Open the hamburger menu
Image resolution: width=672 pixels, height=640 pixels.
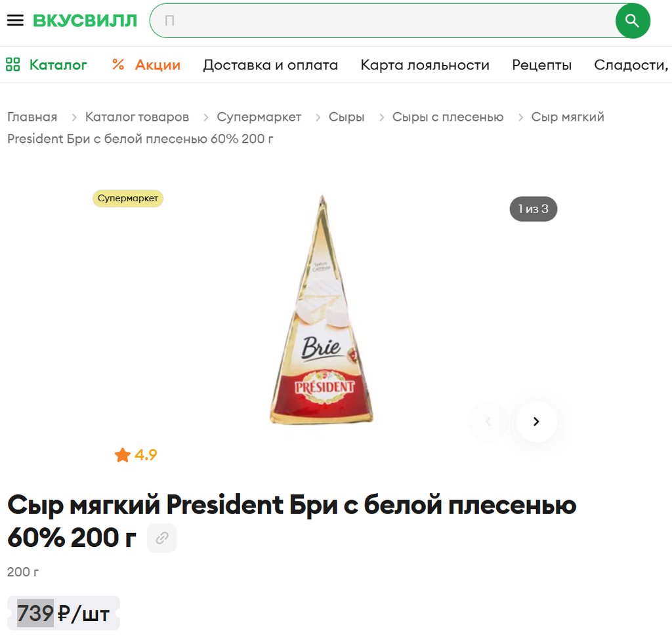tap(16, 20)
